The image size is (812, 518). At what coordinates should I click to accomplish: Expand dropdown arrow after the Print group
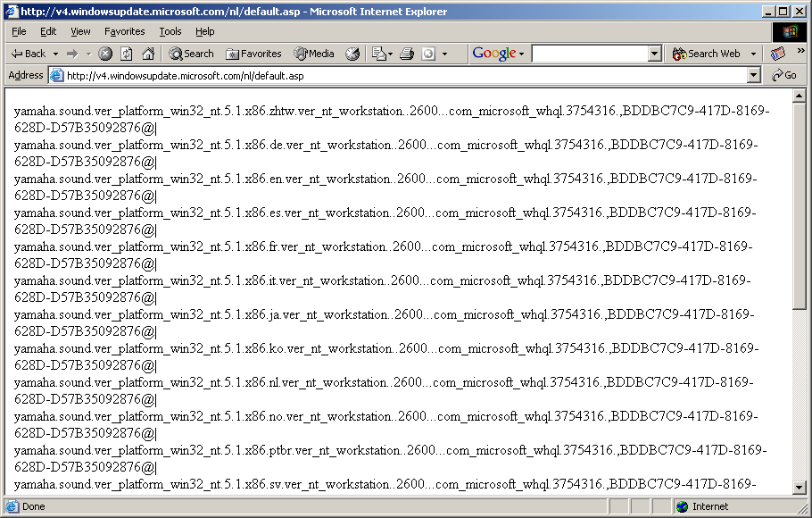pyautogui.click(x=444, y=54)
